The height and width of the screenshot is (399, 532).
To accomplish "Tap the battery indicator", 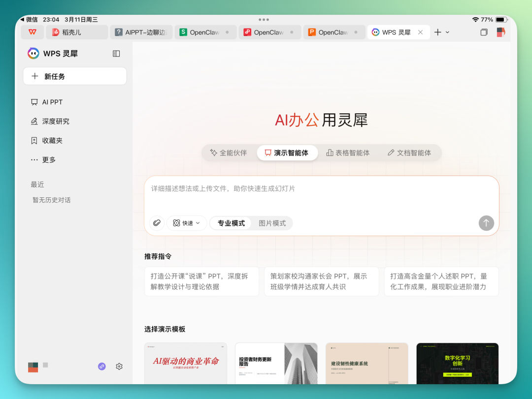I will pyautogui.click(x=501, y=20).
